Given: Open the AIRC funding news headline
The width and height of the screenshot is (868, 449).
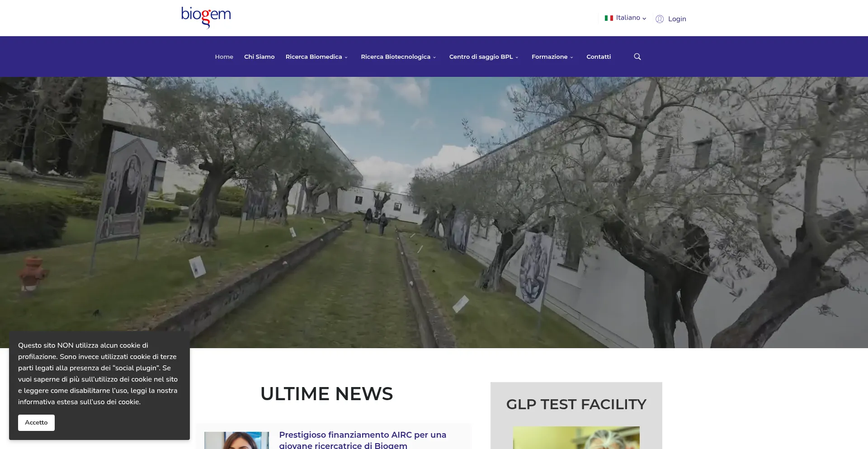Looking at the screenshot, I should pyautogui.click(x=362, y=440).
